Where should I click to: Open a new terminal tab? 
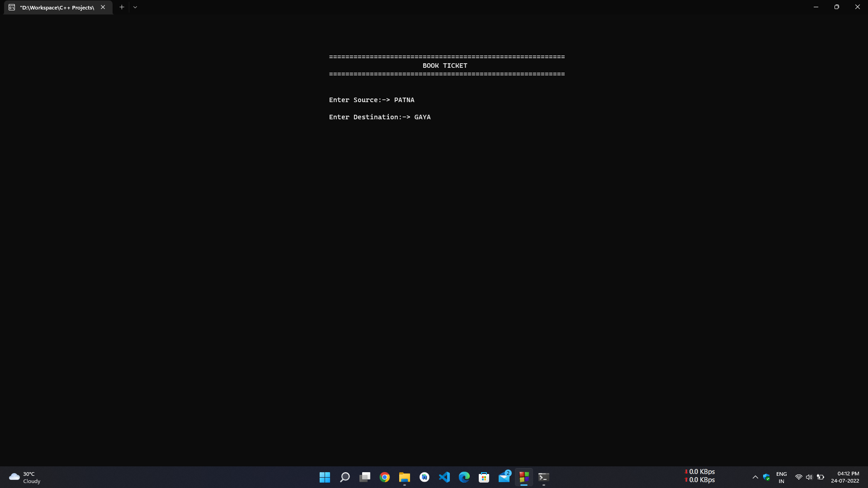coord(122,7)
